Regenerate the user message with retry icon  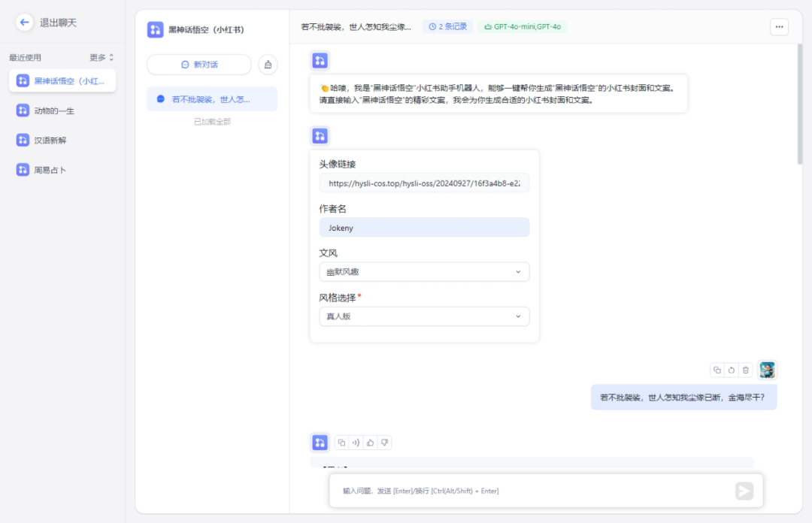tap(732, 370)
